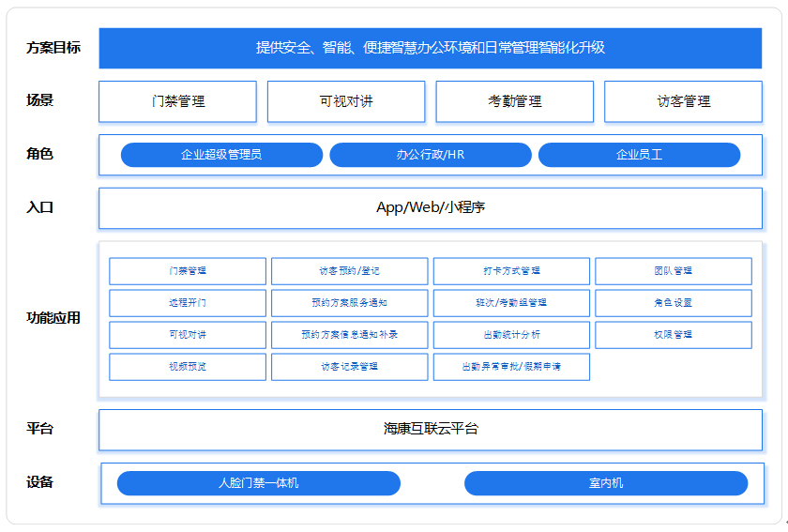Choose the 企业员工 role pill
Image resolution: width=788 pixels, height=532 pixels.
click(639, 155)
